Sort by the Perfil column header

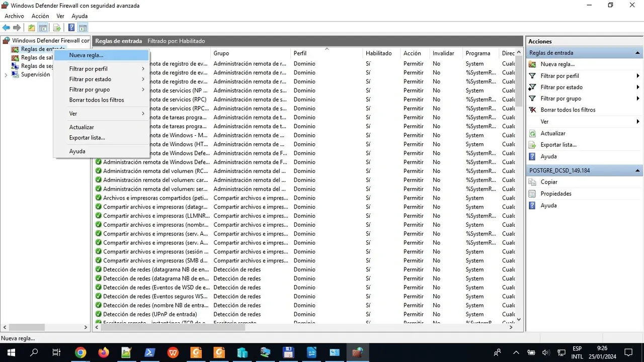click(327, 53)
